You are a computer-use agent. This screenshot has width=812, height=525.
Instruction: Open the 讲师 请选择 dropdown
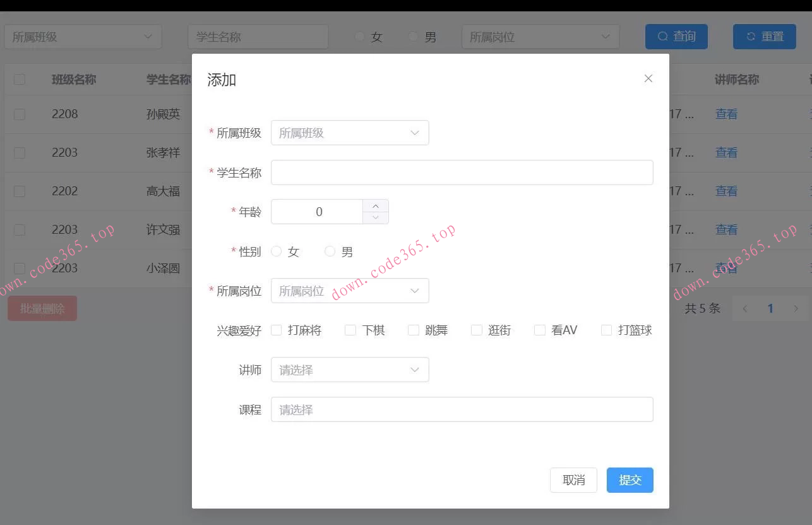tap(350, 370)
